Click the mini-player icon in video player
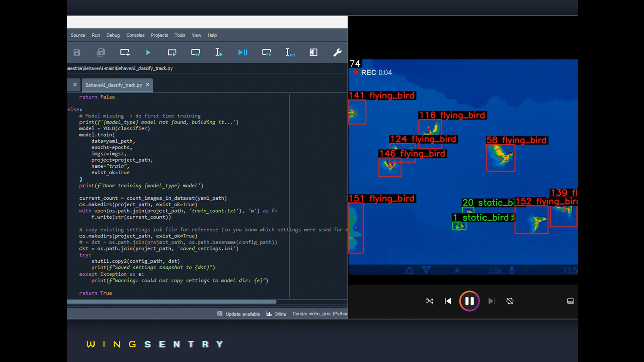Screen dimensions: 644x362 point(570,301)
